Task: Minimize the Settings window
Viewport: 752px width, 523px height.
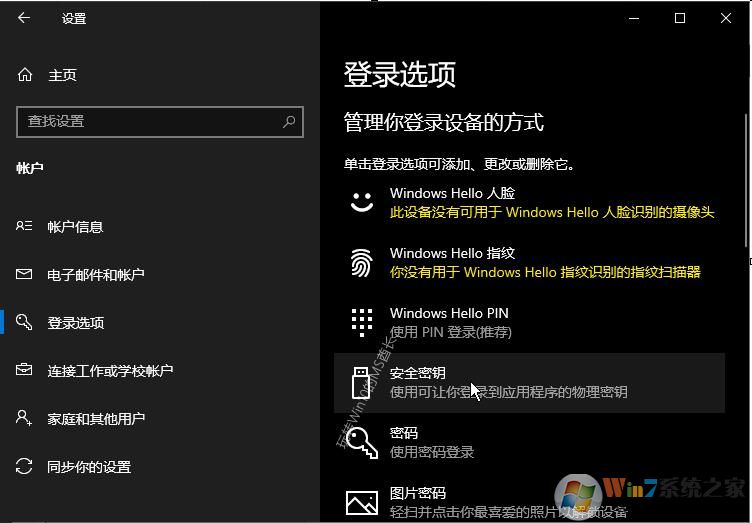Action: 634,18
